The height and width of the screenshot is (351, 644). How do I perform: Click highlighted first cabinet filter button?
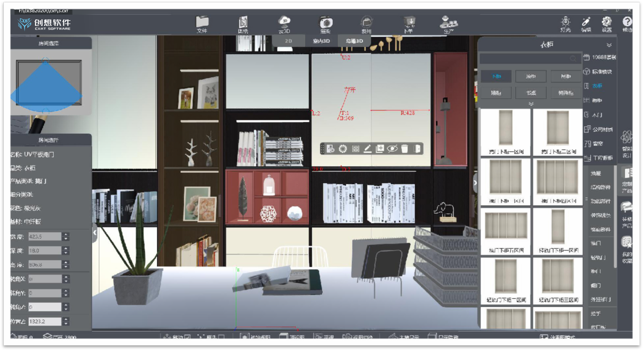(x=496, y=76)
